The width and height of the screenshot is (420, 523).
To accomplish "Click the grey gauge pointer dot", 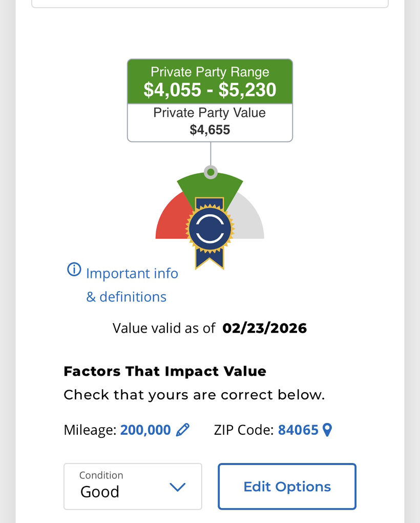I will [211, 172].
